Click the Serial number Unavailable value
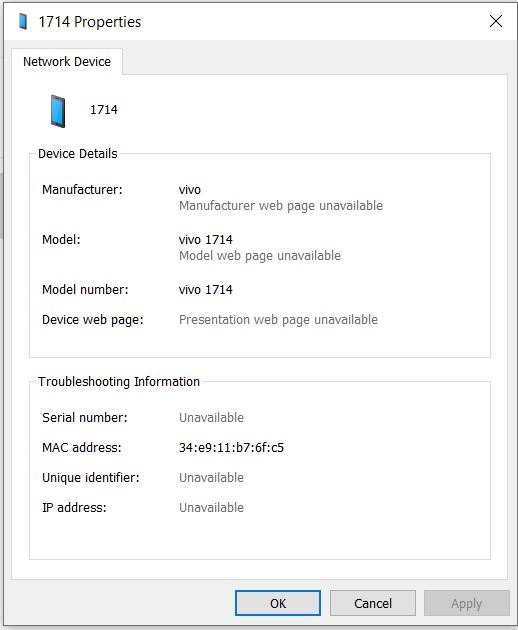518x630 pixels. [211, 418]
